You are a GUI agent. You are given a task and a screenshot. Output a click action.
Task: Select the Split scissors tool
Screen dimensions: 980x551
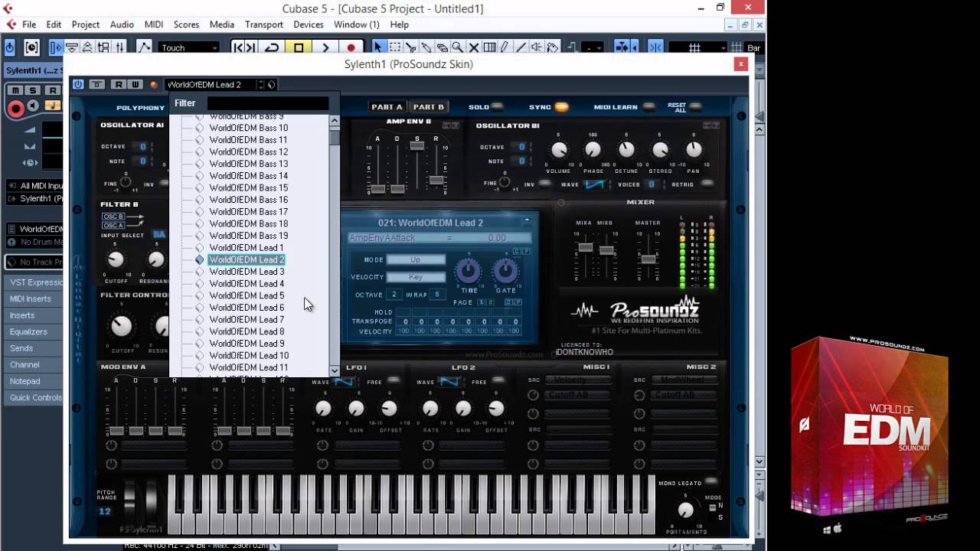click(x=411, y=47)
